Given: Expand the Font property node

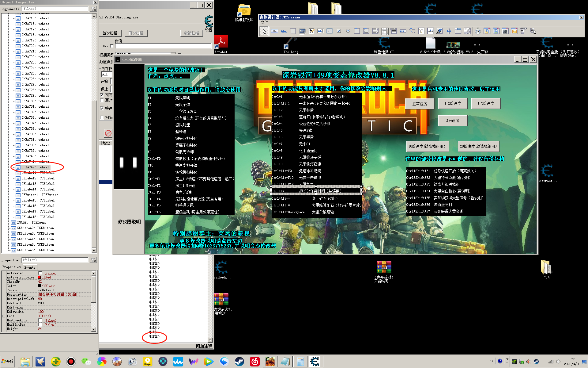Looking at the screenshot, I should 4,316.
